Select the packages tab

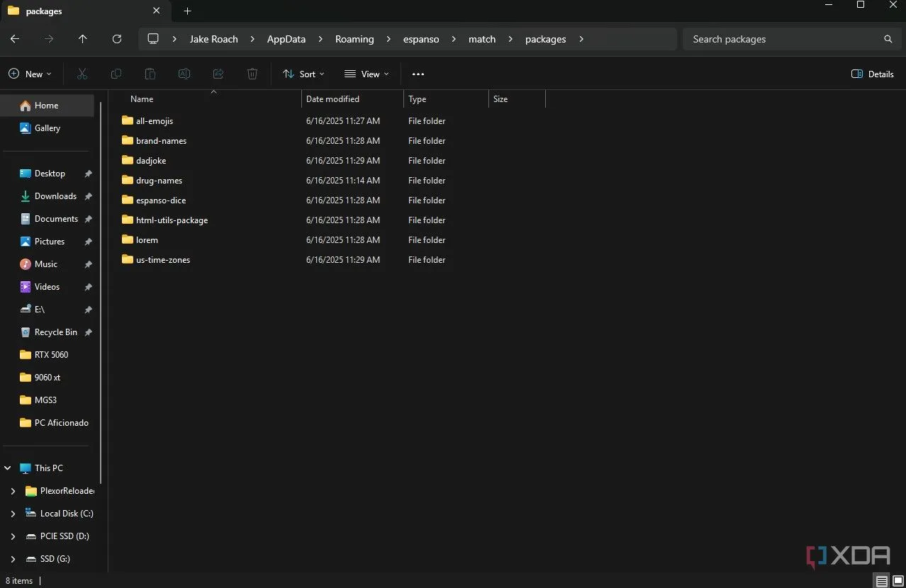(85, 11)
